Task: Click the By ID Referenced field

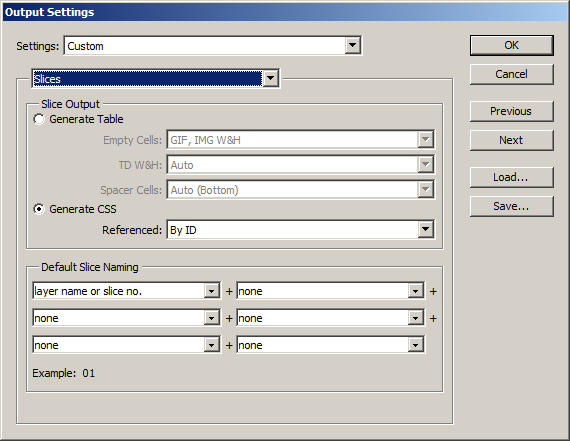Action: 300,230
